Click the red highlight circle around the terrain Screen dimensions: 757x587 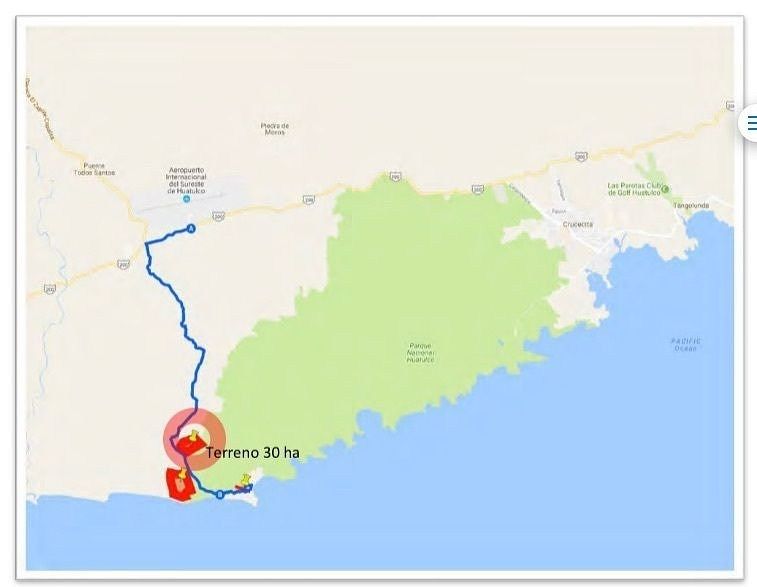(195, 440)
